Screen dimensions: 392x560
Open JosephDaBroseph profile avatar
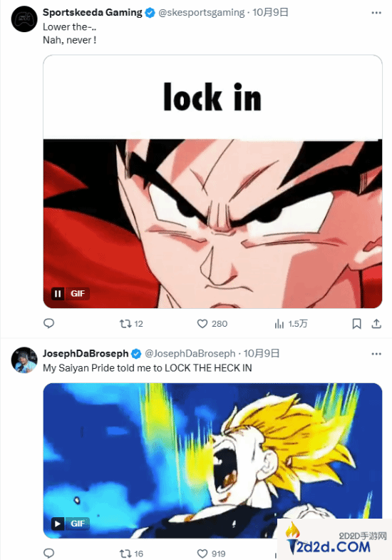click(x=24, y=360)
